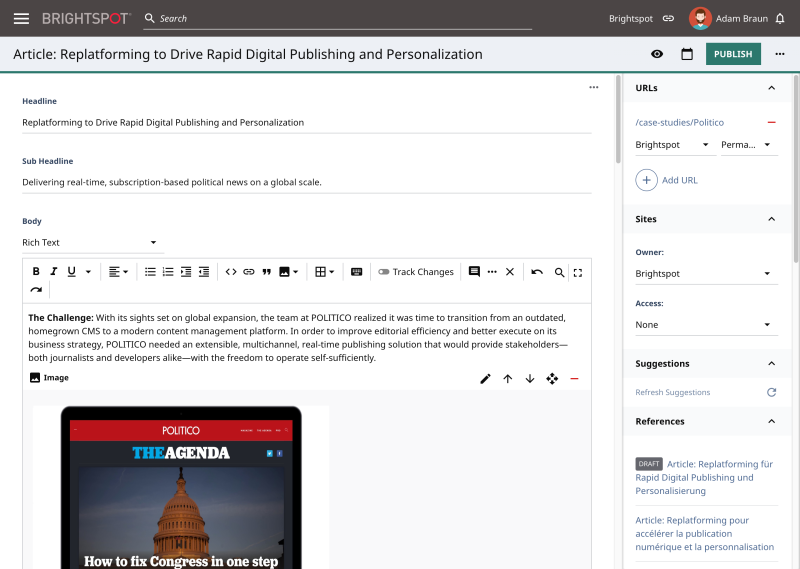Collapse the Sites section
800x569 pixels.
[x=771, y=219]
